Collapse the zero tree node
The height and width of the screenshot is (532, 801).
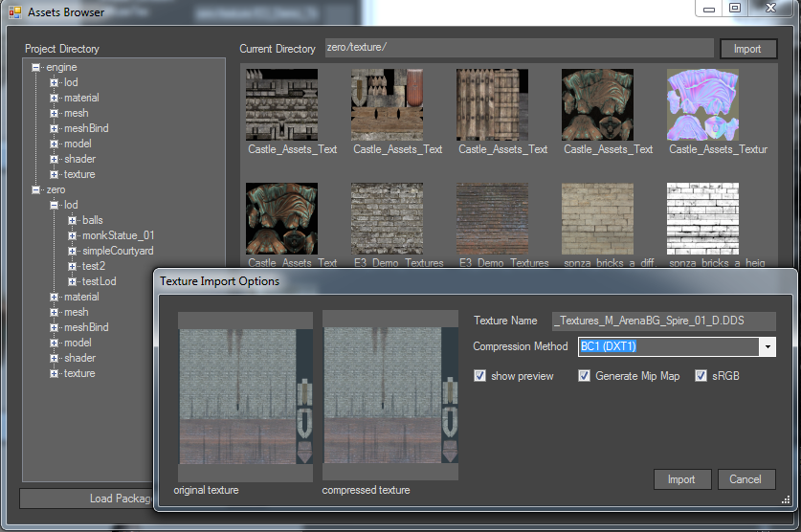coord(35,189)
